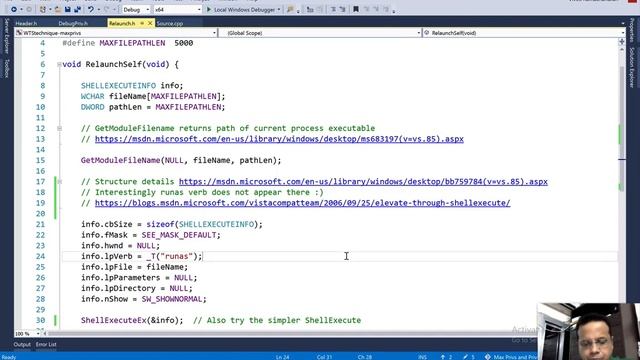640x360 pixels.
Task: Click the editor split handle above scrollbar
Action: click(x=622, y=42)
